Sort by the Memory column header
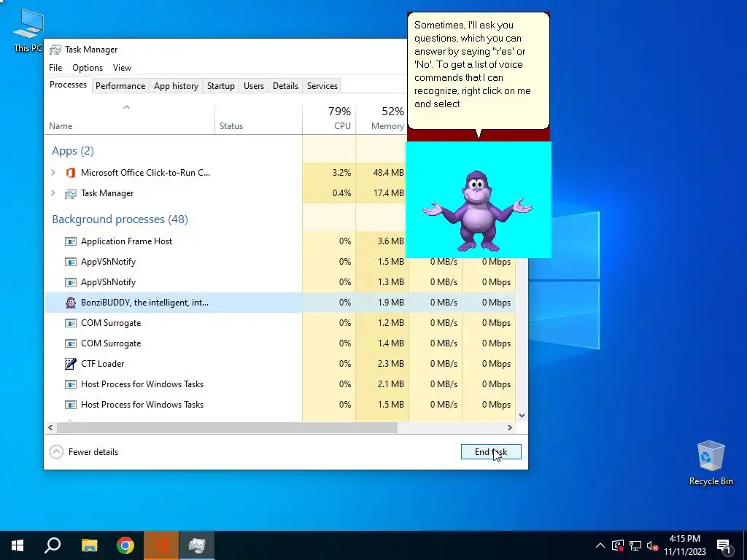This screenshot has width=747, height=560. (382, 119)
